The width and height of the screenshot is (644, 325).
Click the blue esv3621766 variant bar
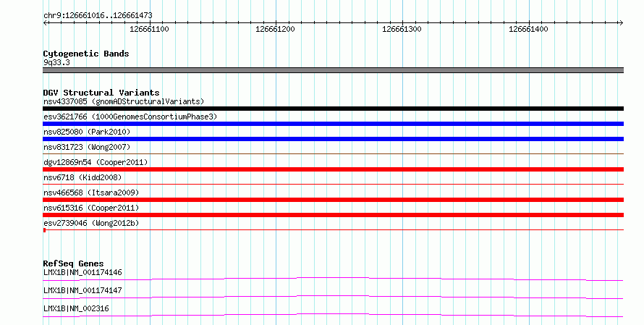point(333,124)
